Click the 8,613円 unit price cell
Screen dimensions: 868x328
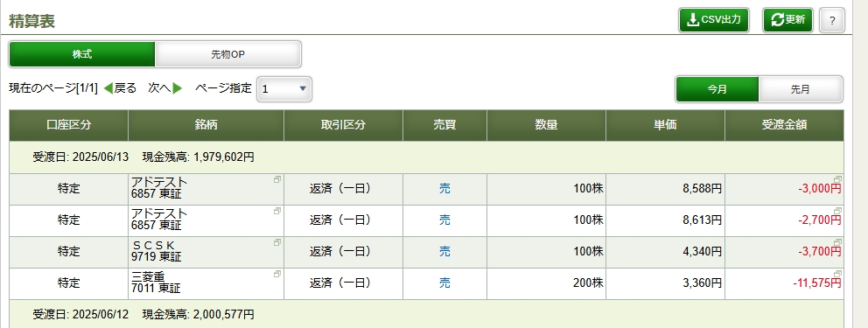(665, 220)
